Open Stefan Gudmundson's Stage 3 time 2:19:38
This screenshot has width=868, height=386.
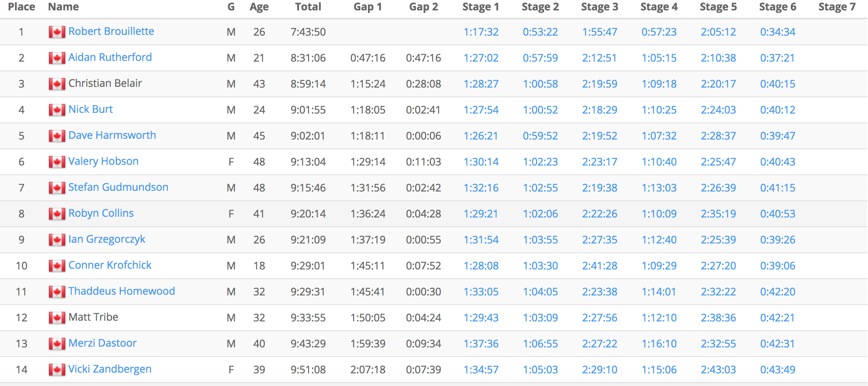click(x=599, y=188)
